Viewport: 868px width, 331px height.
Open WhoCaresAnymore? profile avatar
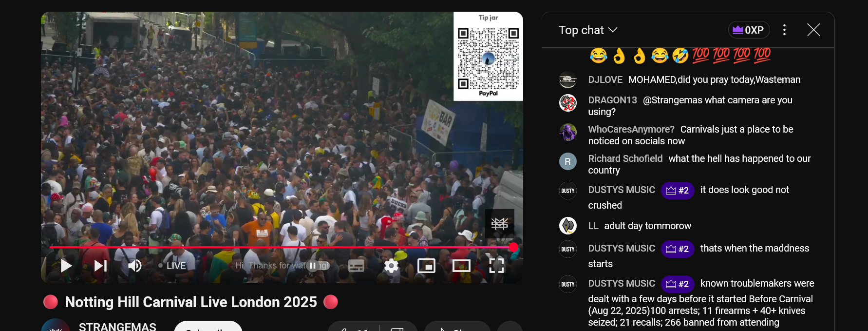point(568,132)
